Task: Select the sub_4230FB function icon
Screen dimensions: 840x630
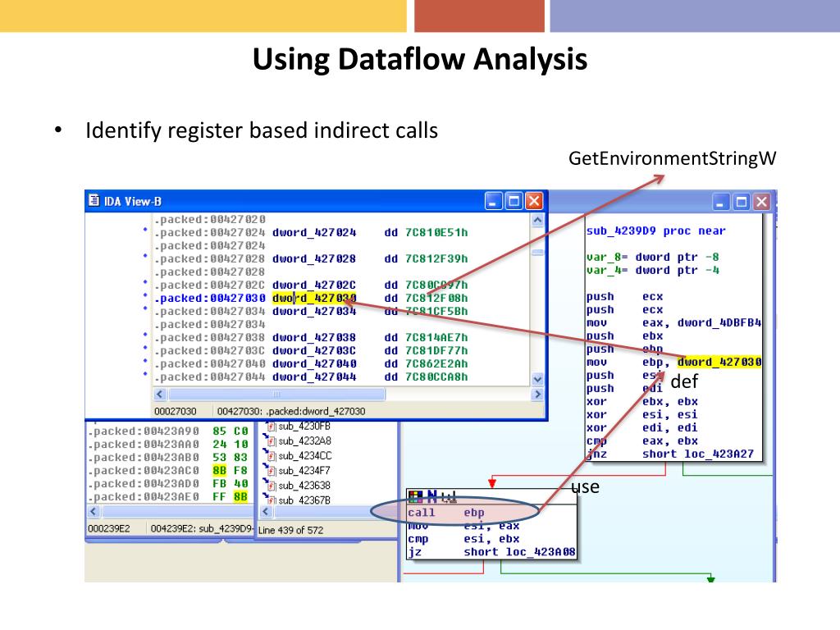Action: point(271,427)
